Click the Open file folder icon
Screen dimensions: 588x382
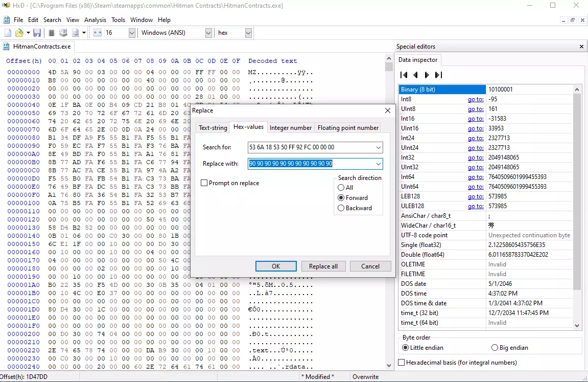pyautogui.click(x=19, y=33)
